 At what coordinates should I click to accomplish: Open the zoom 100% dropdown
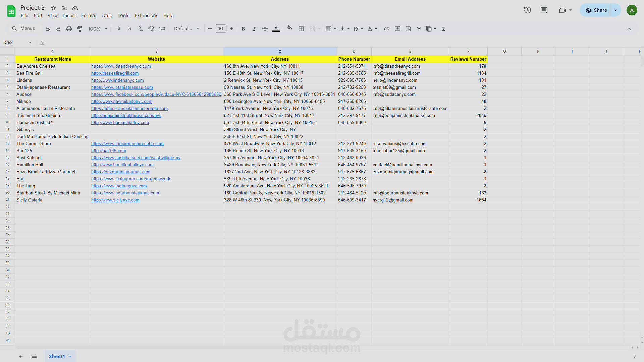tap(98, 29)
